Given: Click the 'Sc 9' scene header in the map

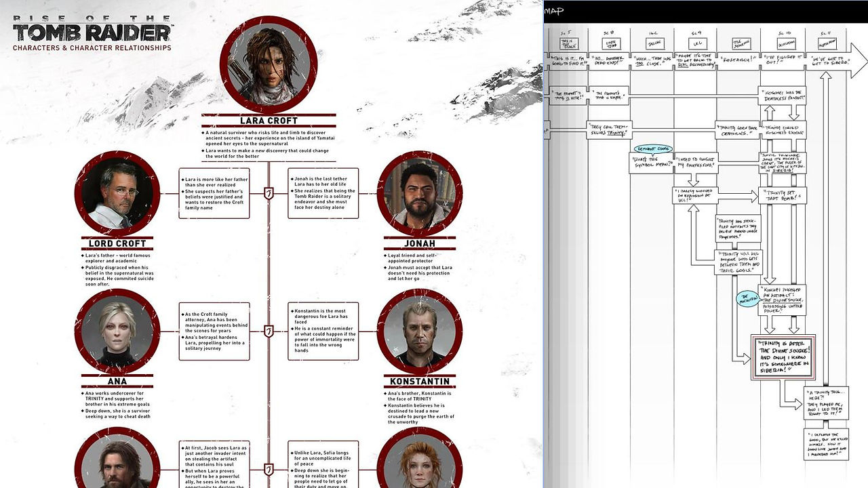Looking at the screenshot, I should point(696,32).
